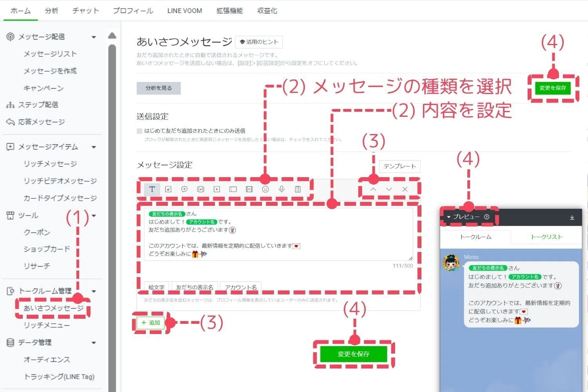Screen dimensions: 588x392
Task: Collapse the プレビュー panel triangle
Action: pyautogui.click(x=449, y=217)
